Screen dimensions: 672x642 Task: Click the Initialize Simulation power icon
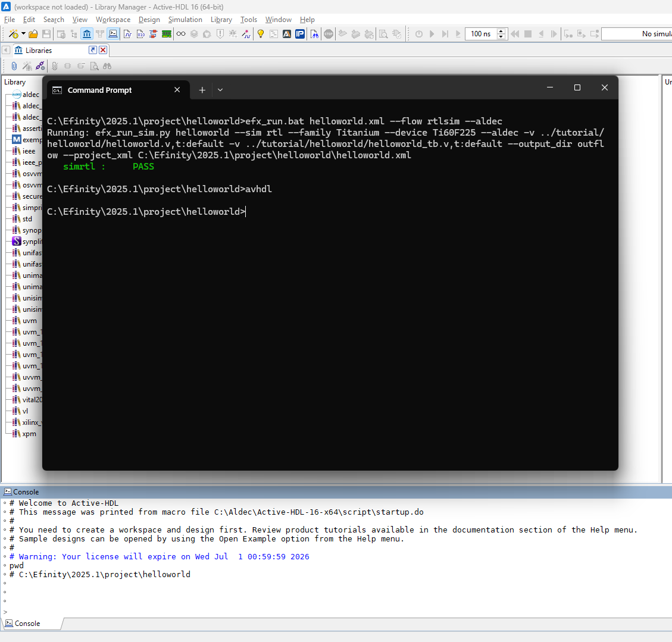pyautogui.click(x=419, y=34)
